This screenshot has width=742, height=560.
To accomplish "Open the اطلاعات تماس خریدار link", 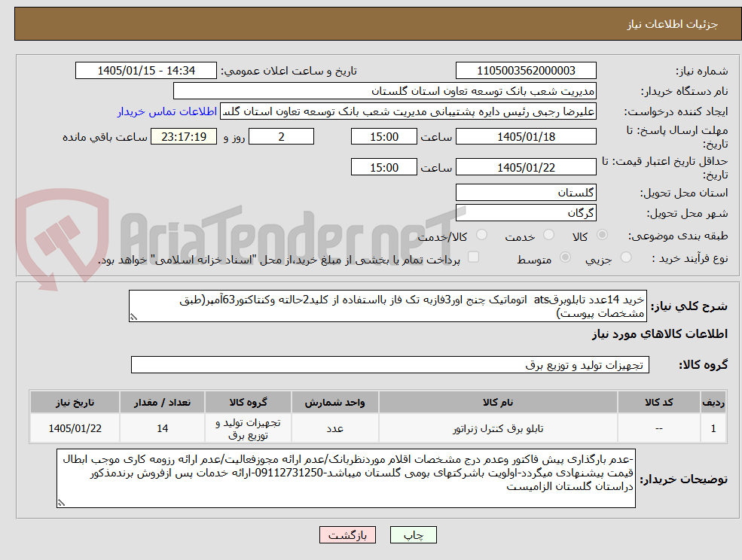I will click(167, 111).
